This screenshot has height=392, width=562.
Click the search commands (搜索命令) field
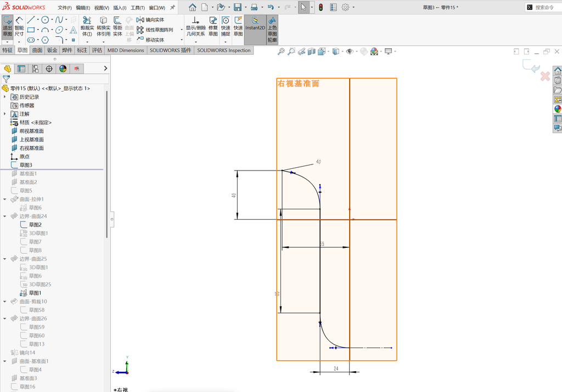click(544, 8)
